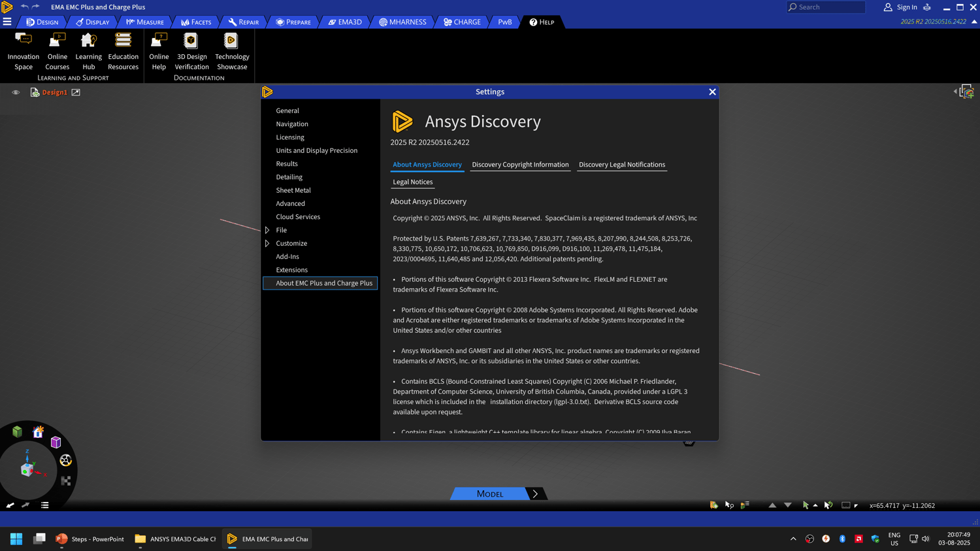Open the selection filter dropdown arrow
980x551 pixels.
tap(815, 505)
